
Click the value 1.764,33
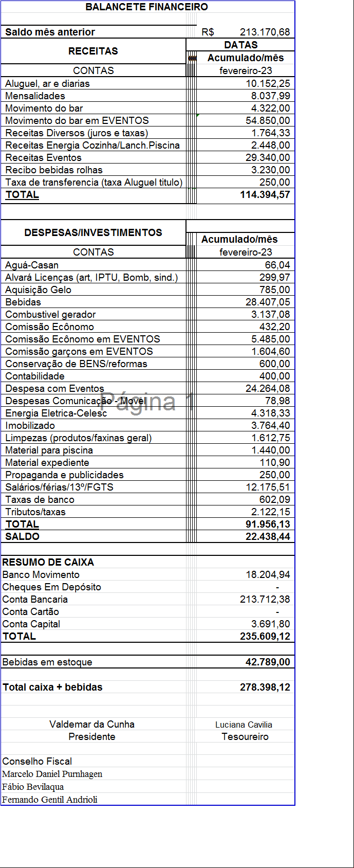click(x=270, y=133)
